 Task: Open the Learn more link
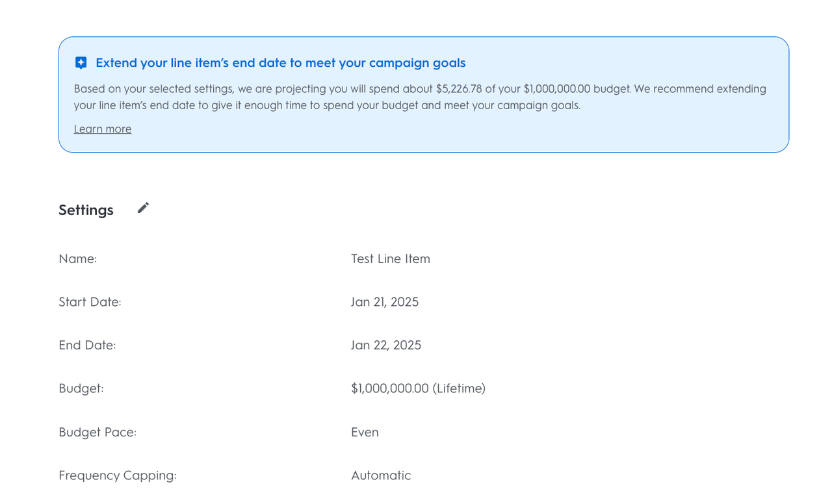coord(103,129)
